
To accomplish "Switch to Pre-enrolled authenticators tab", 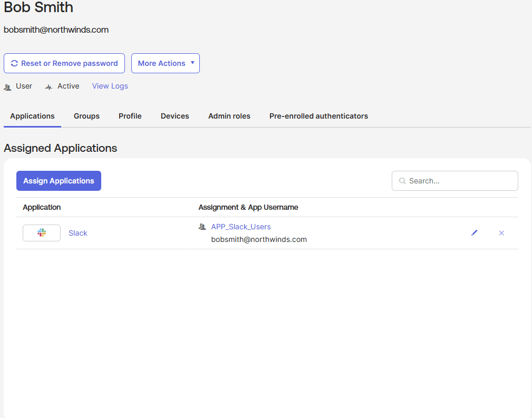I will point(318,116).
